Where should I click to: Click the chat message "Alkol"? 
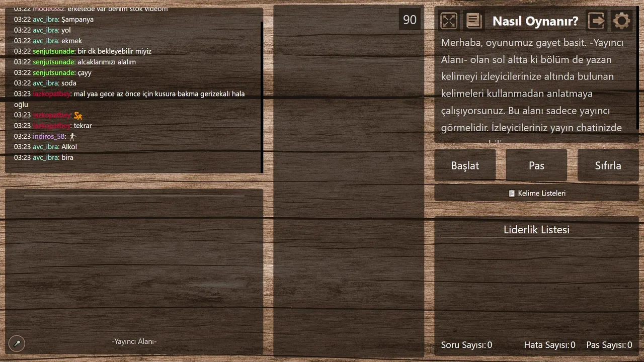[69, 147]
